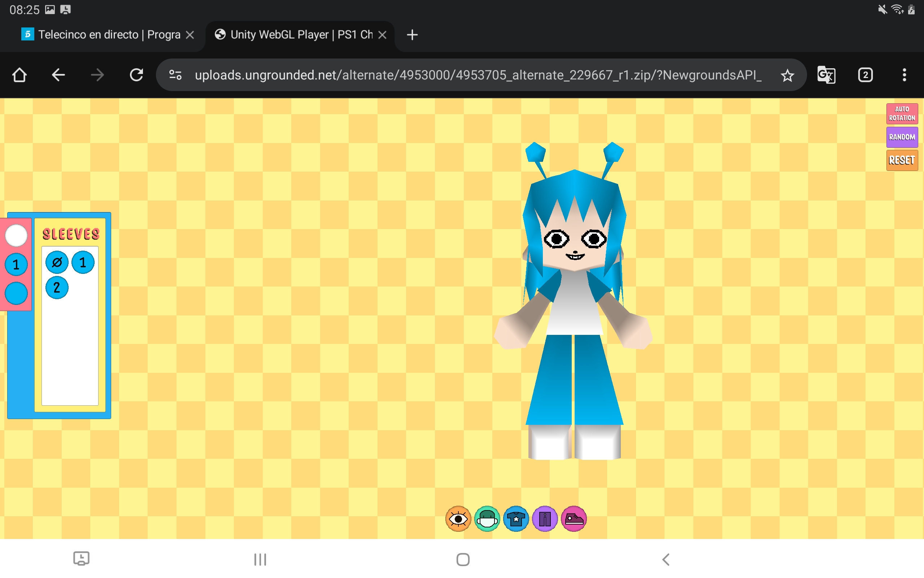Go to the browser home page

(x=19, y=75)
